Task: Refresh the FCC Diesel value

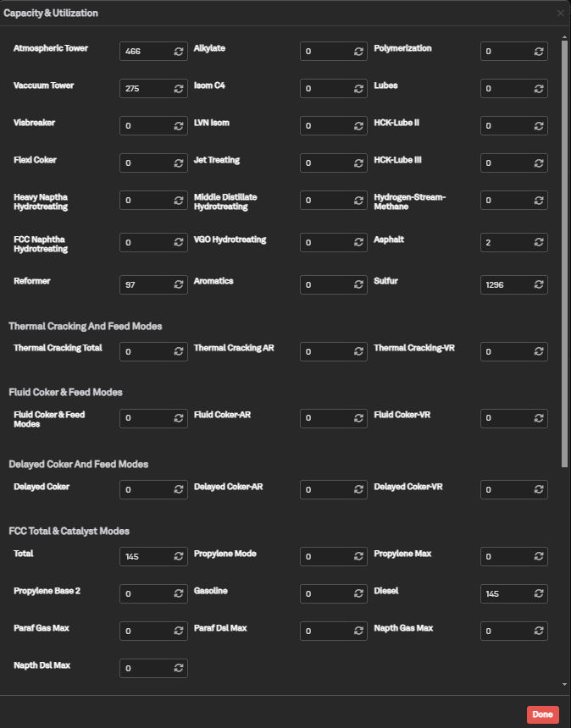Action: (x=538, y=594)
